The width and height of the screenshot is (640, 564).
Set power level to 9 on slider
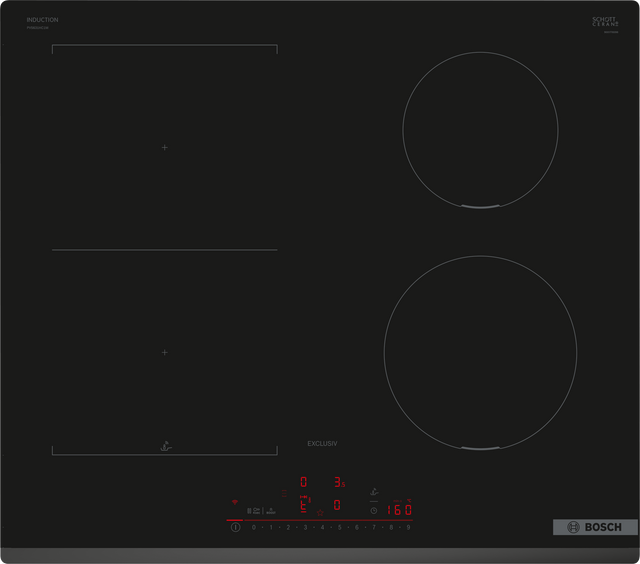point(409,526)
